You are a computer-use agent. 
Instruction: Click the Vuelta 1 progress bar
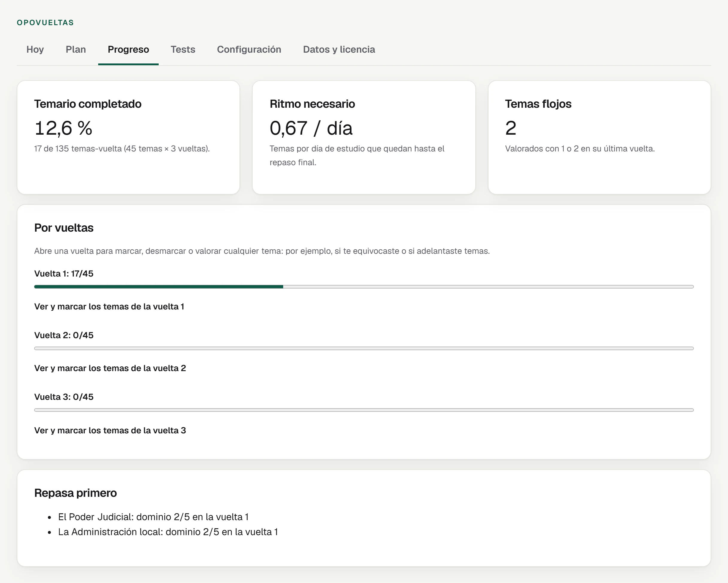click(364, 287)
